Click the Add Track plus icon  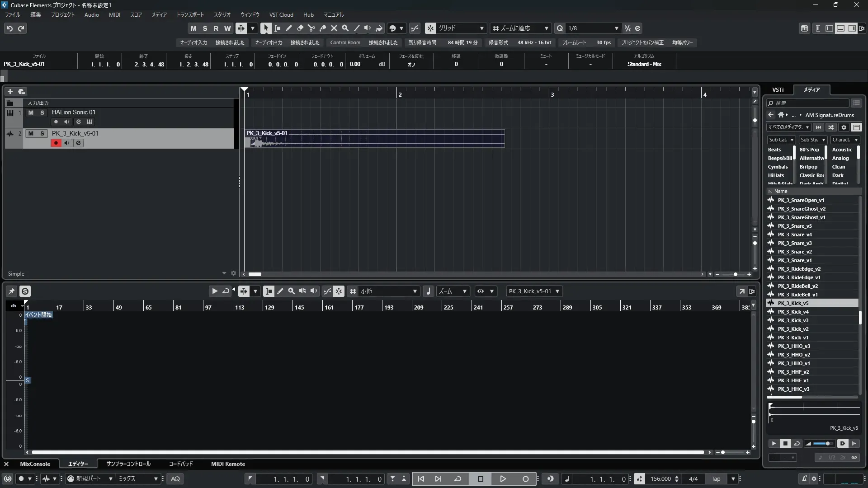(10, 91)
